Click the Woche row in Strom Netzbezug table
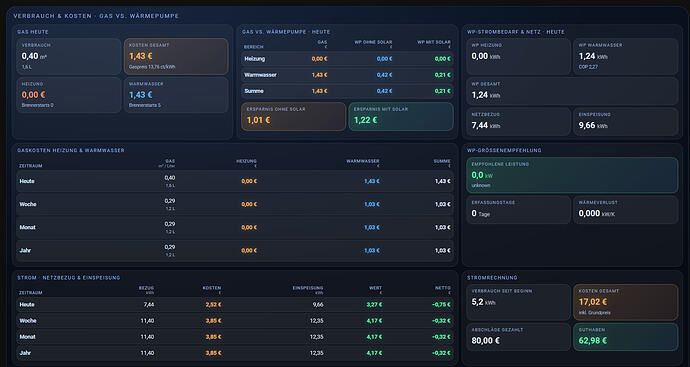Viewport: 690px width, 367px height. [235, 321]
